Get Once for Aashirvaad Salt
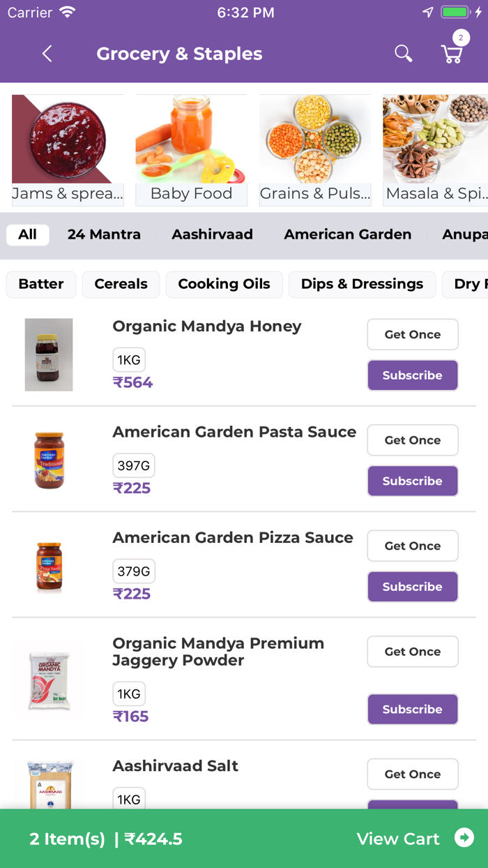Screen dimensions: 488x868 [x=413, y=774]
